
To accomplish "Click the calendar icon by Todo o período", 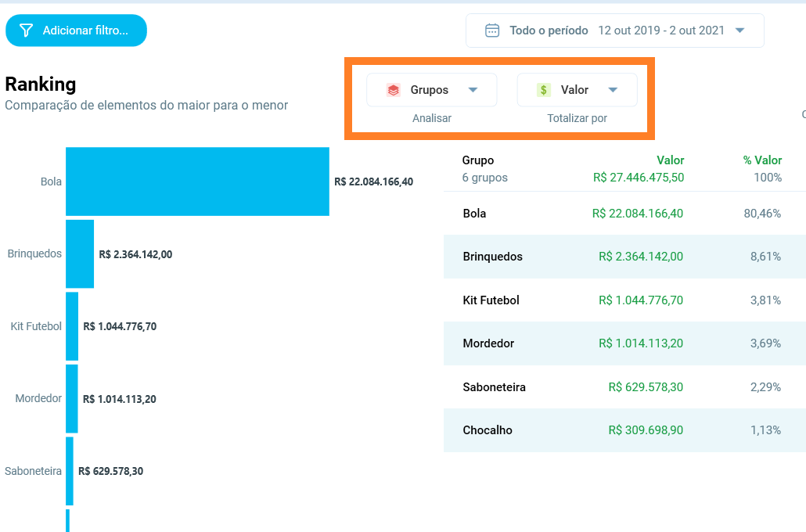I will [492, 31].
